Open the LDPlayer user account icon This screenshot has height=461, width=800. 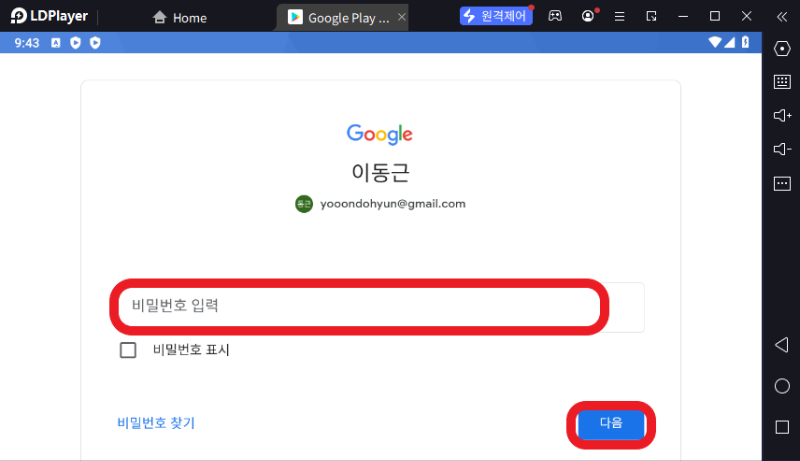(x=588, y=16)
